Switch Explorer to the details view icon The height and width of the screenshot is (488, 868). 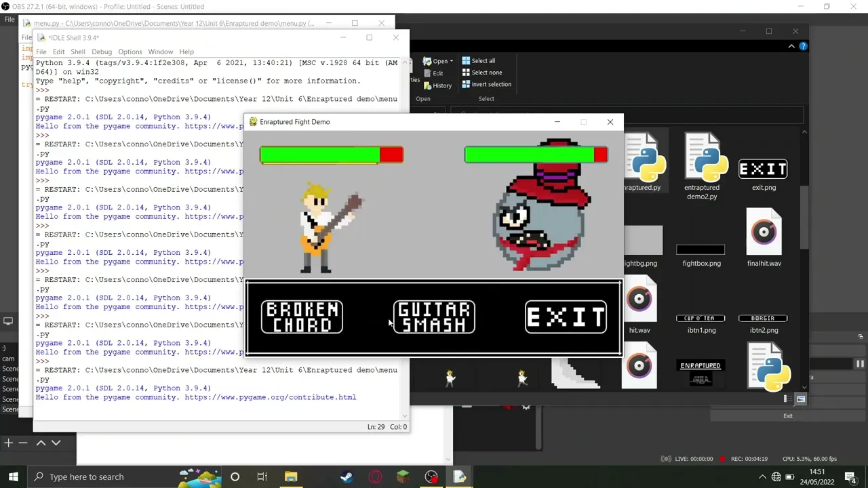click(x=787, y=399)
